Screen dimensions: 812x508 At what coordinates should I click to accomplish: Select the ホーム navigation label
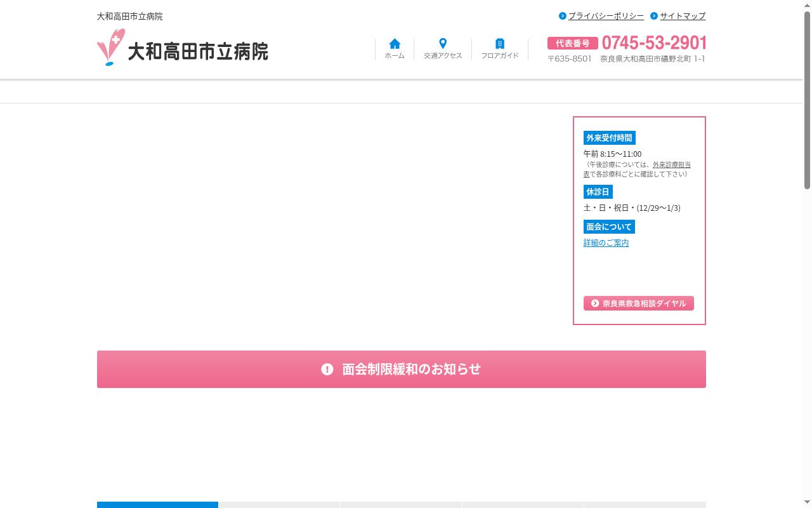pyautogui.click(x=395, y=56)
